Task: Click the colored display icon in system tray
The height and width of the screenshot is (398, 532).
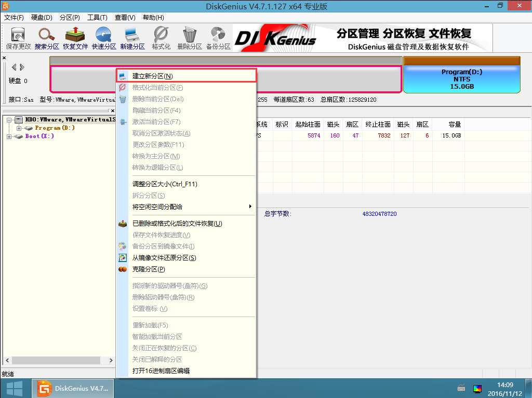Action: click(x=477, y=389)
